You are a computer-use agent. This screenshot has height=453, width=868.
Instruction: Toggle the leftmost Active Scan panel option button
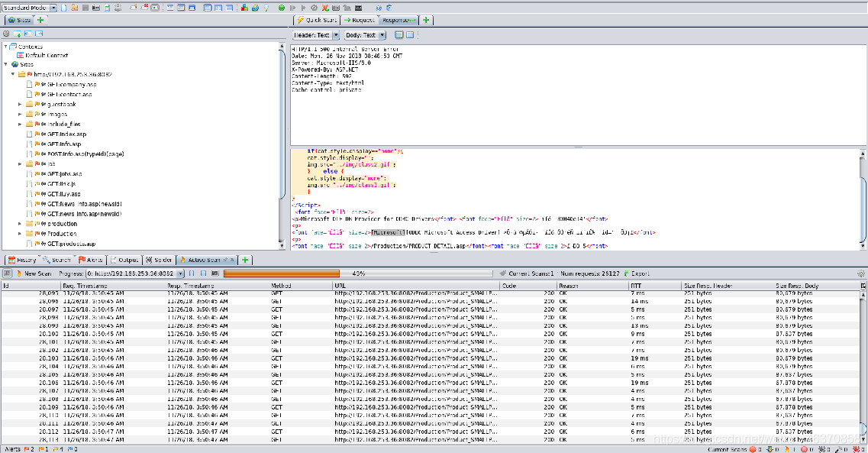pyautogui.click(x=7, y=273)
